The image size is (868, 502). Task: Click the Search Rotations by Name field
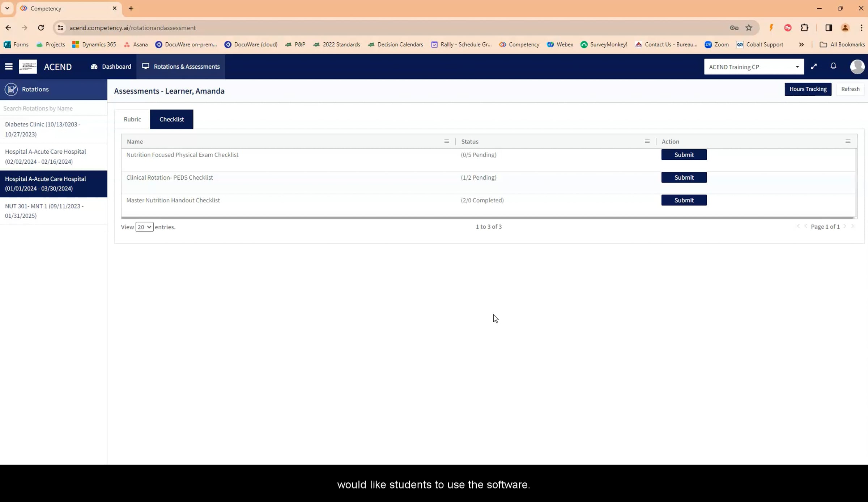(x=53, y=108)
